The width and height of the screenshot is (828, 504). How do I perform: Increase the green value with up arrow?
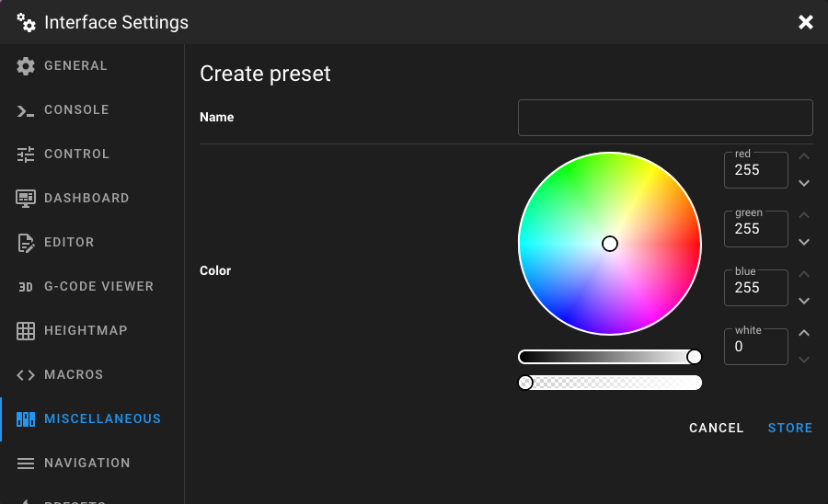pyautogui.click(x=804, y=215)
